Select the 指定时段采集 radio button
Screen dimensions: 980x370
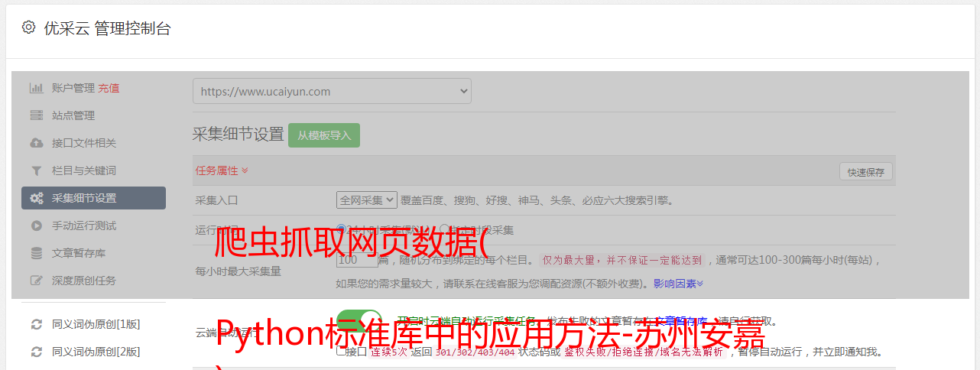click(444, 229)
